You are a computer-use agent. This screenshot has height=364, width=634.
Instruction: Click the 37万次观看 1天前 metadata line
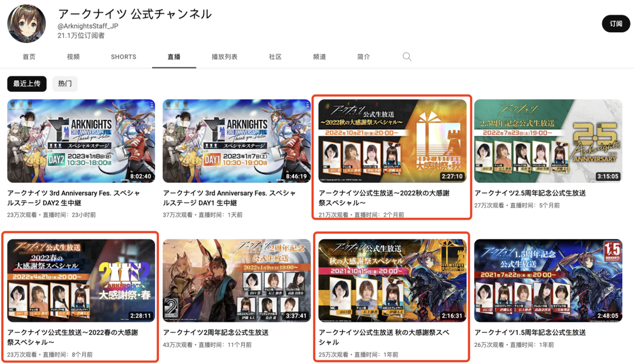pos(203,215)
